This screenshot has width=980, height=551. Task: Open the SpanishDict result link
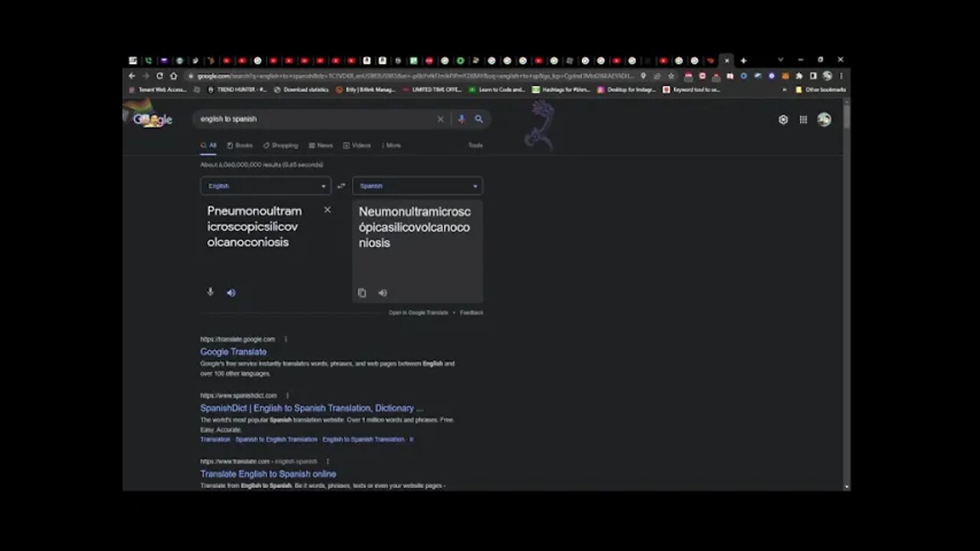tap(312, 409)
